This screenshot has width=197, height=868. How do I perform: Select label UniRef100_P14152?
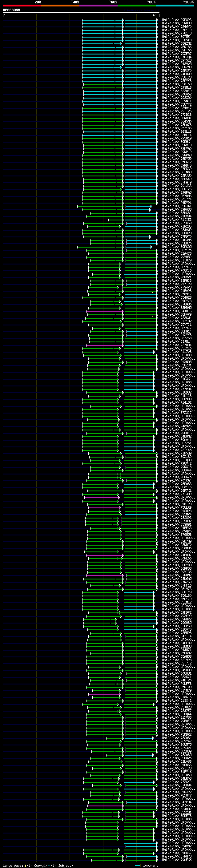[x=177, y=403]
